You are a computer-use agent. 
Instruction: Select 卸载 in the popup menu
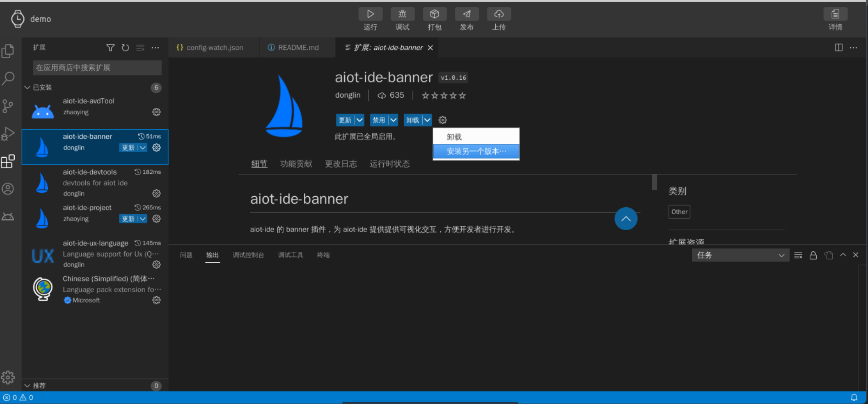476,137
